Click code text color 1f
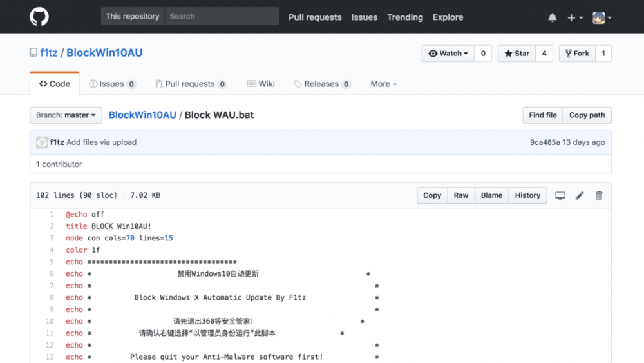 click(82, 250)
